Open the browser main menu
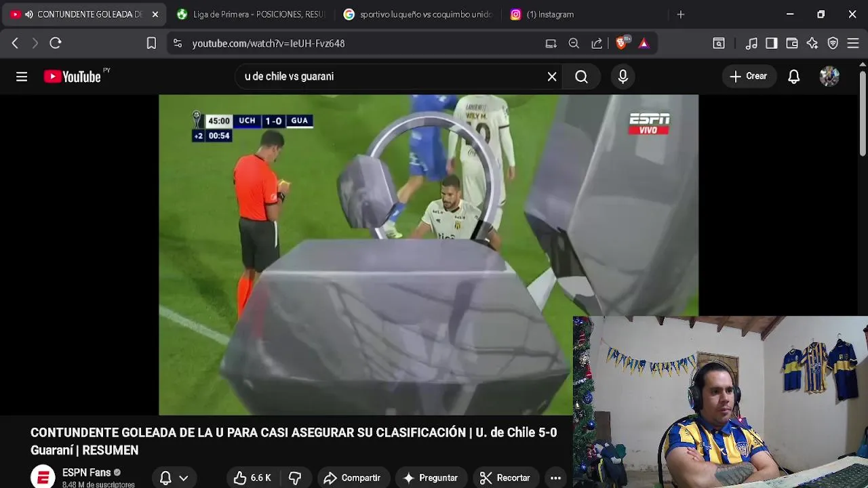The image size is (868, 488). pos(853,43)
